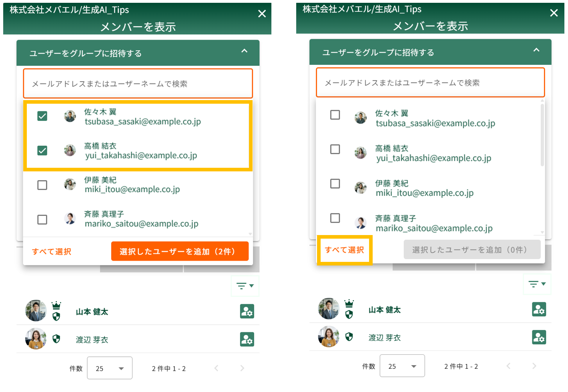Click すべて選択 in the right dialog
Image resolution: width=568 pixels, height=392 pixels.
pos(344,250)
